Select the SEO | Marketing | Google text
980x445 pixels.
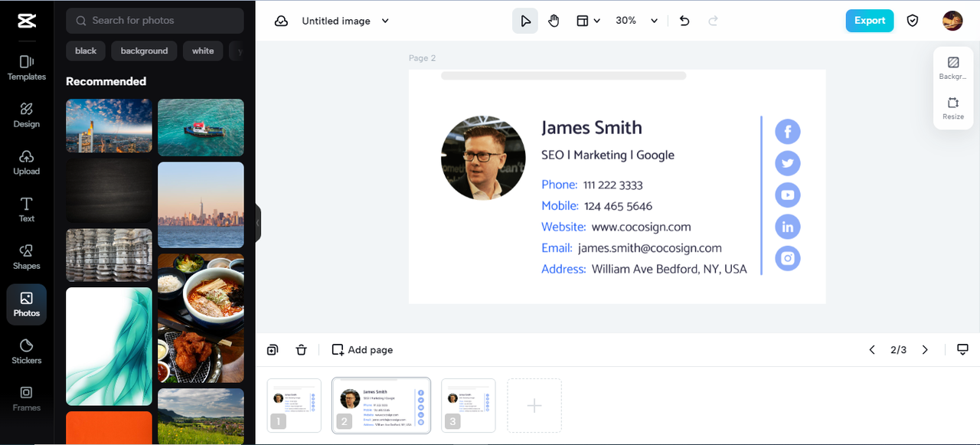point(608,155)
